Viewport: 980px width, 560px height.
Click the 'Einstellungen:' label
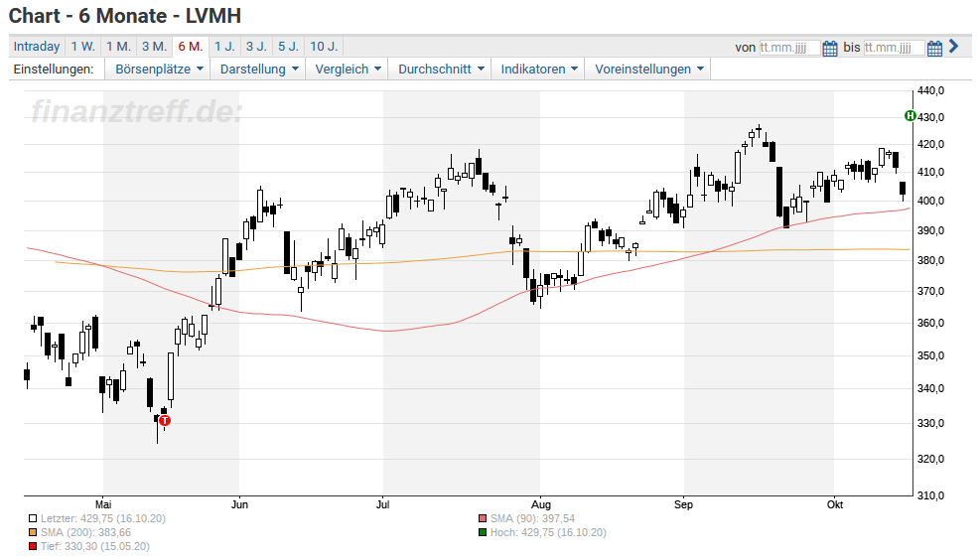pyautogui.click(x=54, y=69)
